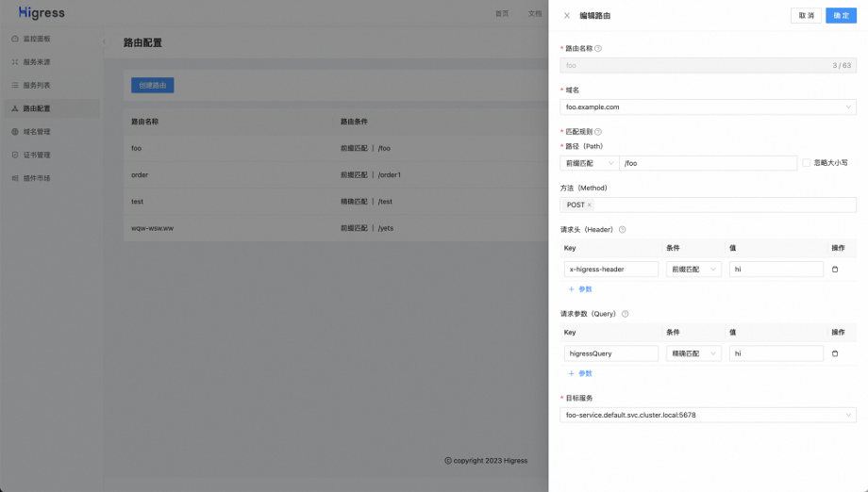868x492 pixels.
Task: Delete the higressQuery row via trash icon
Action: coord(834,353)
